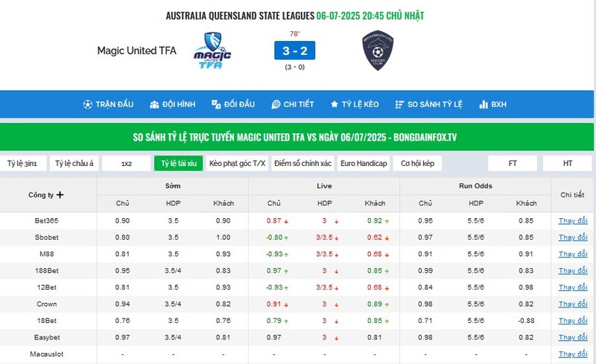
Task: Click the 3 - 2 live score box
Action: pyautogui.click(x=294, y=51)
